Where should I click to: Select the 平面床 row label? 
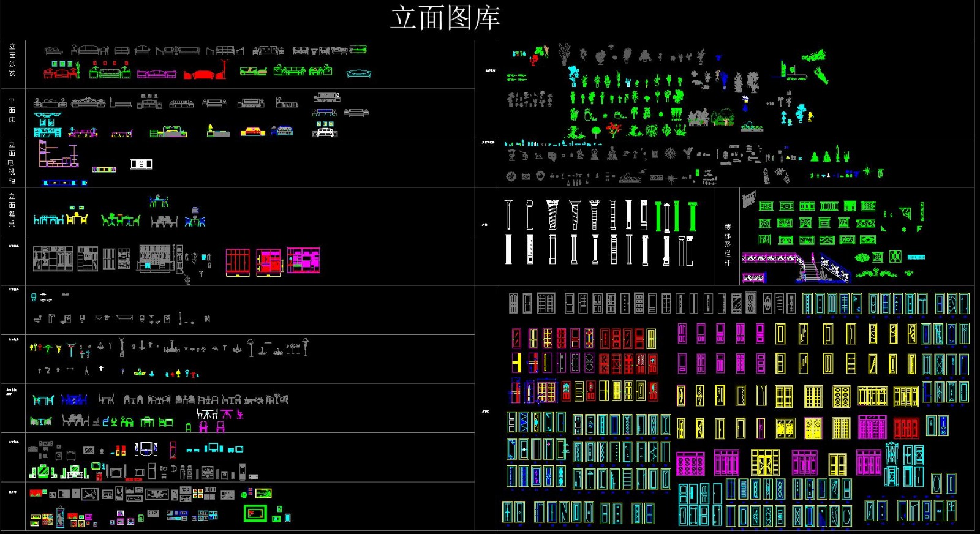coord(12,110)
